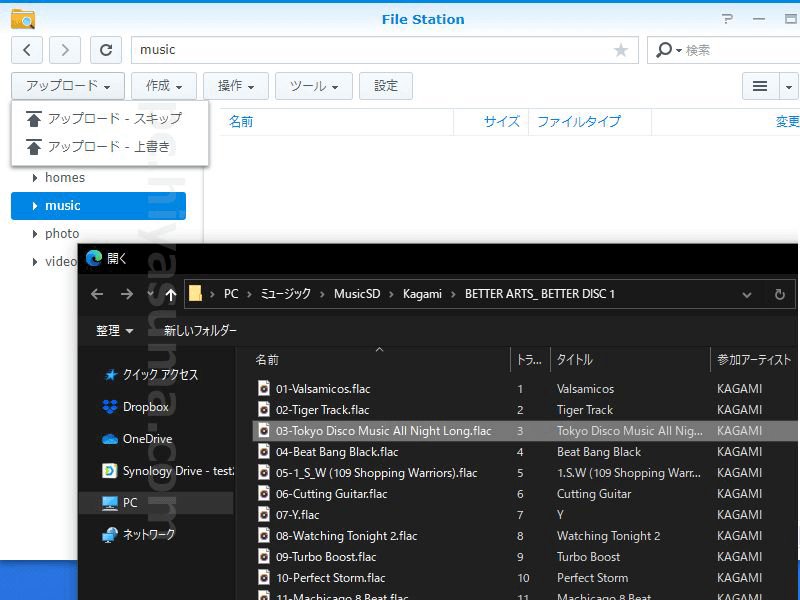Bookmark the music folder with the star icon

tap(621, 50)
